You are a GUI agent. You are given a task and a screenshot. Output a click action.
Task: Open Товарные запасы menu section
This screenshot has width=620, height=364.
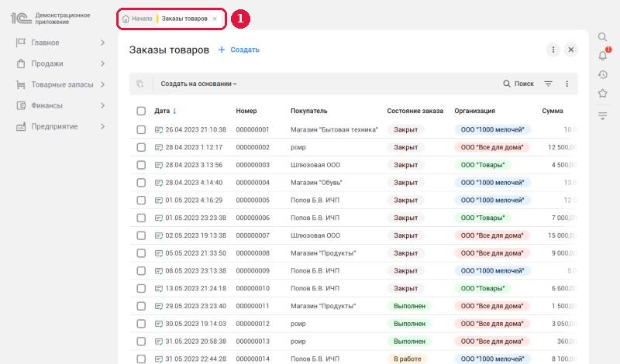coord(62,84)
